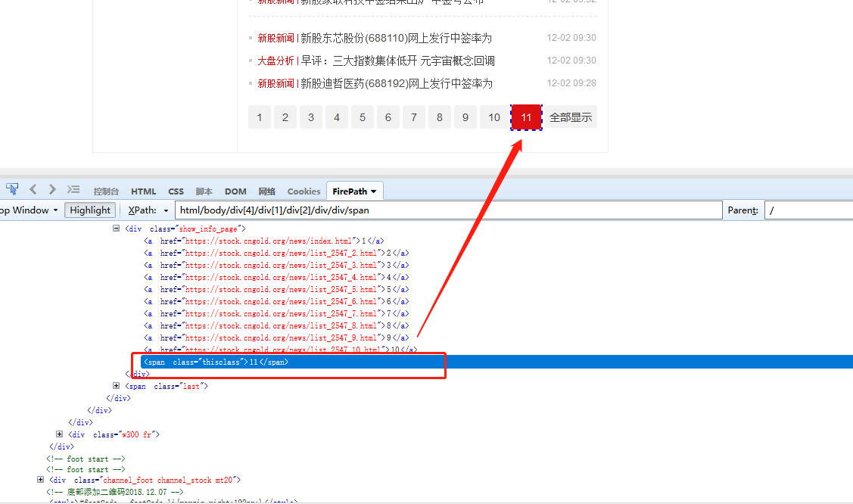Activate the Firebug inspect element icon
This screenshot has width=853, height=504.
(12, 189)
